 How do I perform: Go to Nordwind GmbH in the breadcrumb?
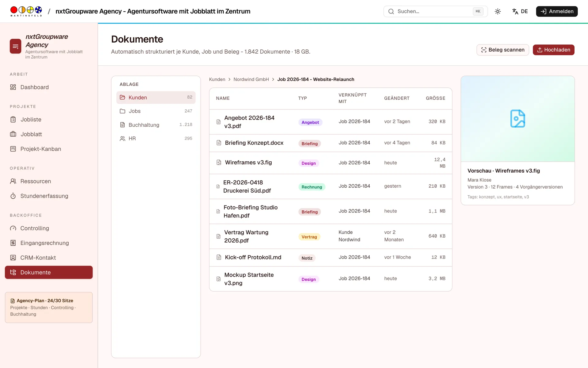(x=251, y=79)
